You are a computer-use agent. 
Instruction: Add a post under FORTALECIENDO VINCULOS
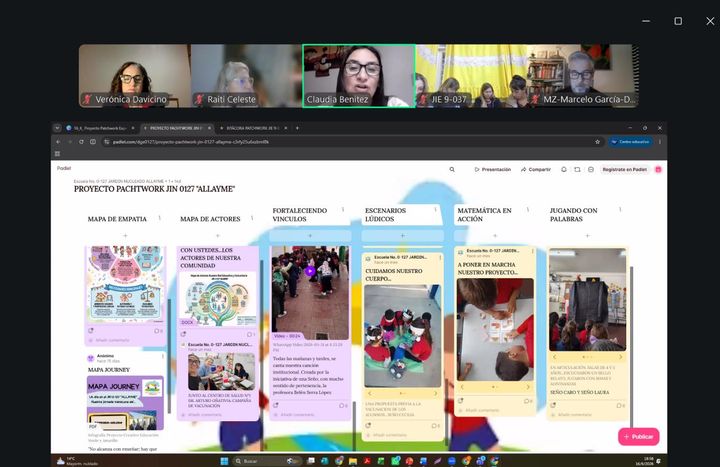point(310,236)
